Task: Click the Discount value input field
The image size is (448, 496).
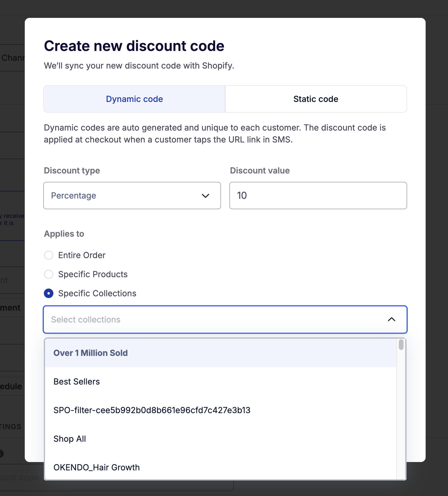Action: [318, 196]
